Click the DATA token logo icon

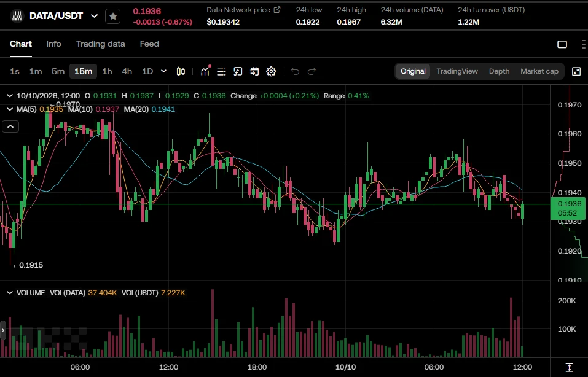17,16
